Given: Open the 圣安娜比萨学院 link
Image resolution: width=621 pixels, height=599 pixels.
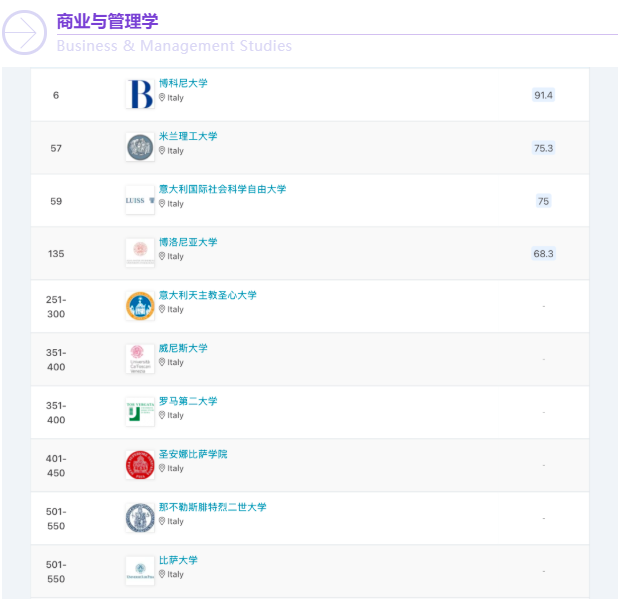Looking at the screenshot, I should click(x=193, y=454).
